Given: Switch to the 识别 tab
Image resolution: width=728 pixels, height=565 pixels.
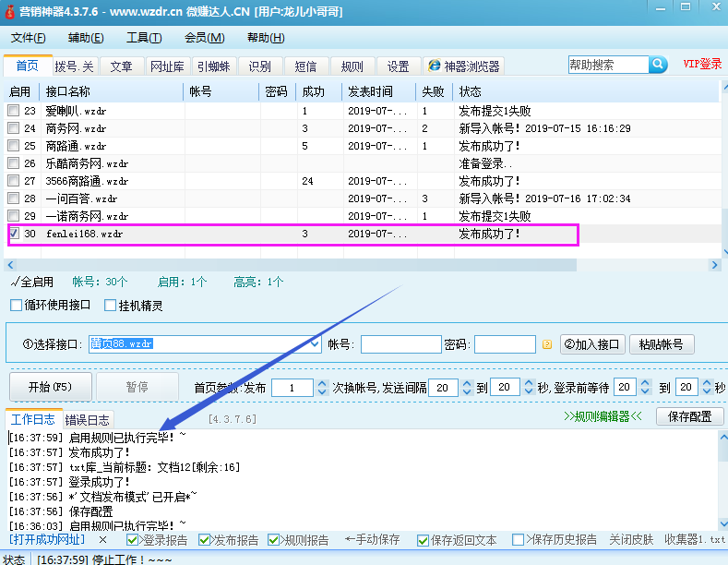Looking at the screenshot, I should click(x=259, y=66).
